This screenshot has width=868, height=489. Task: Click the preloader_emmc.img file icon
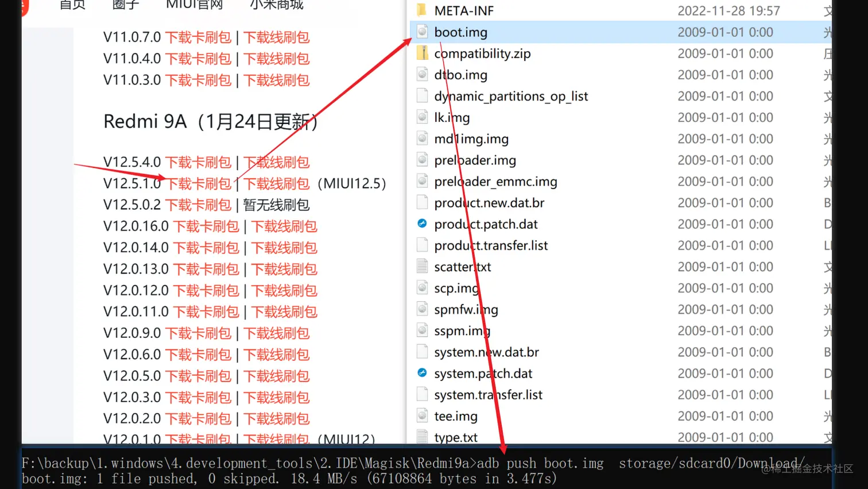pyautogui.click(x=422, y=181)
